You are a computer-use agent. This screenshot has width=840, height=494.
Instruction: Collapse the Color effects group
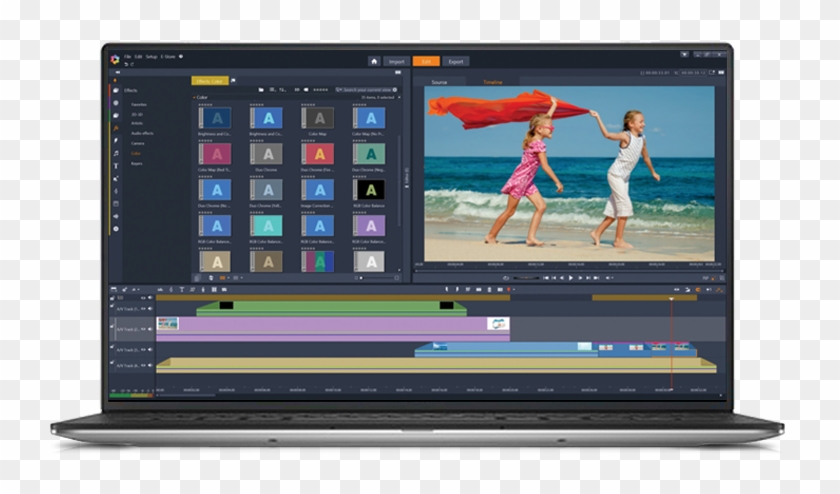(x=195, y=97)
